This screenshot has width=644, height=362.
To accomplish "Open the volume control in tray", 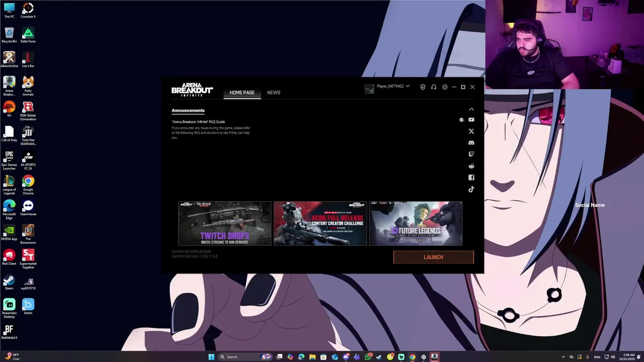I will (x=613, y=357).
